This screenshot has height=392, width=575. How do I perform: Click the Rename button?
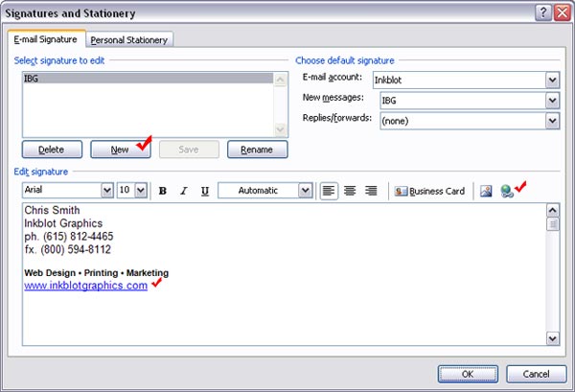click(257, 150)
